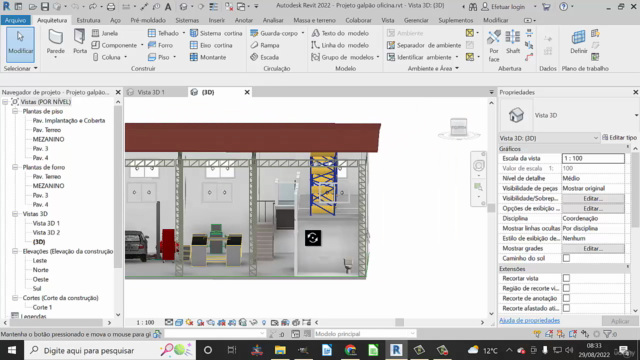This screenshot has height=360, width=640.
Task: Select the Escada stair tool
Action: 264,57
